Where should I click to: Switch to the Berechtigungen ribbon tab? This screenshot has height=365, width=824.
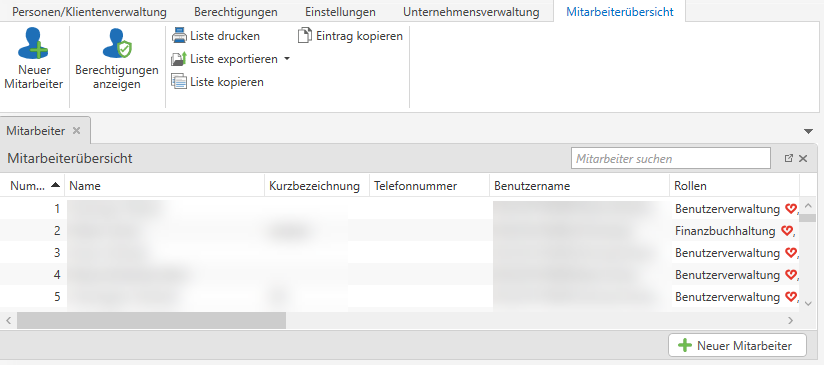coord(236,12)
